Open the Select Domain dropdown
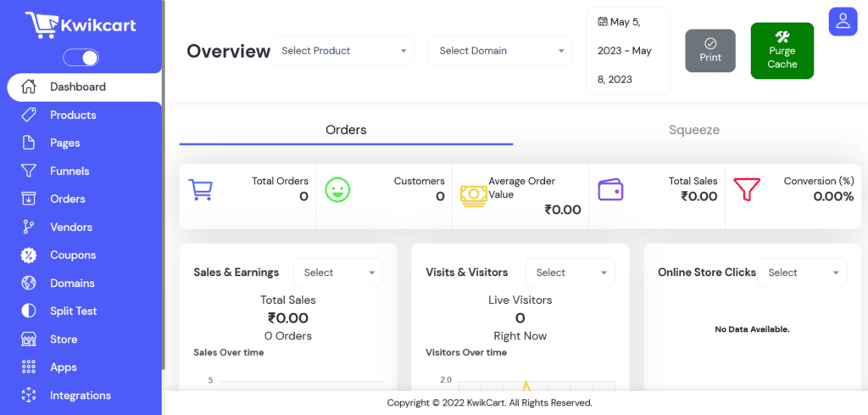 500,51
